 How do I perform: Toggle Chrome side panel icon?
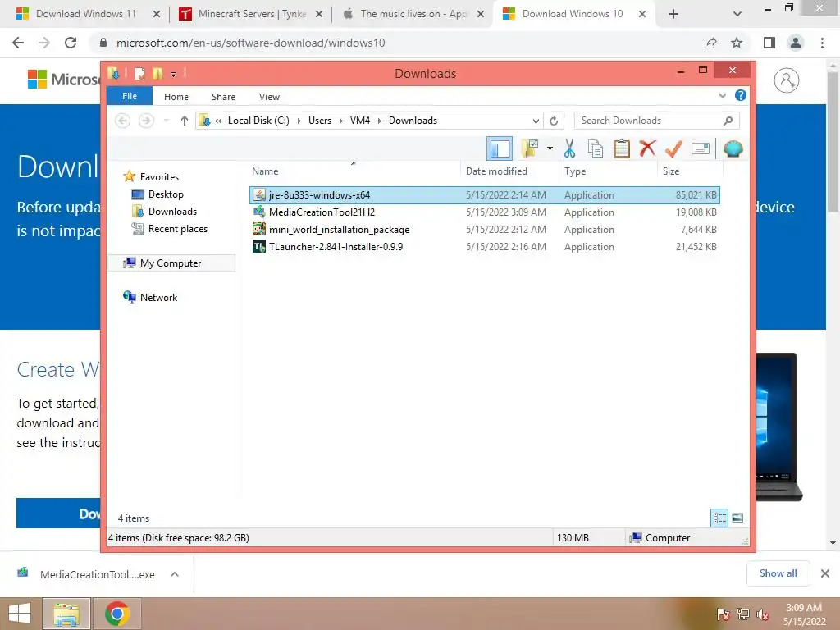coord(769,43)
